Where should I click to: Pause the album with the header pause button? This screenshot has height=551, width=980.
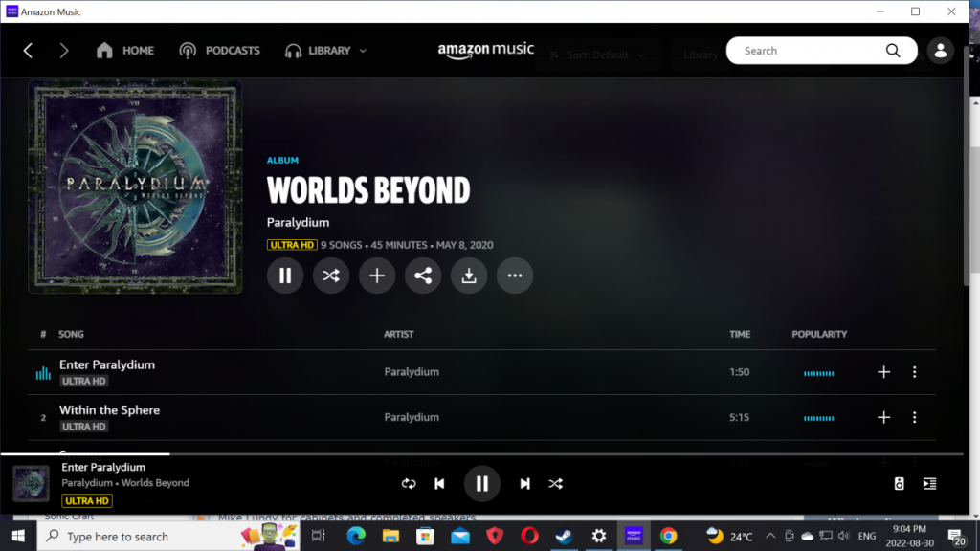point(285,275)
